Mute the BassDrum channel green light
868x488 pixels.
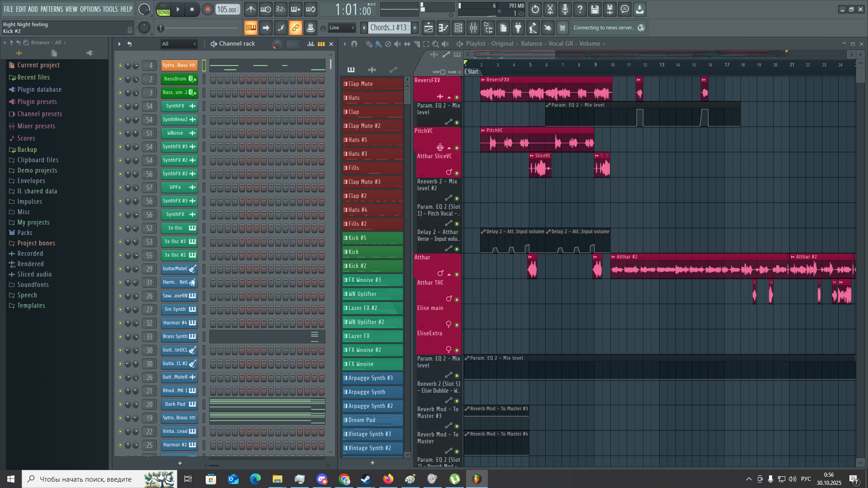(x=120, y=79)
